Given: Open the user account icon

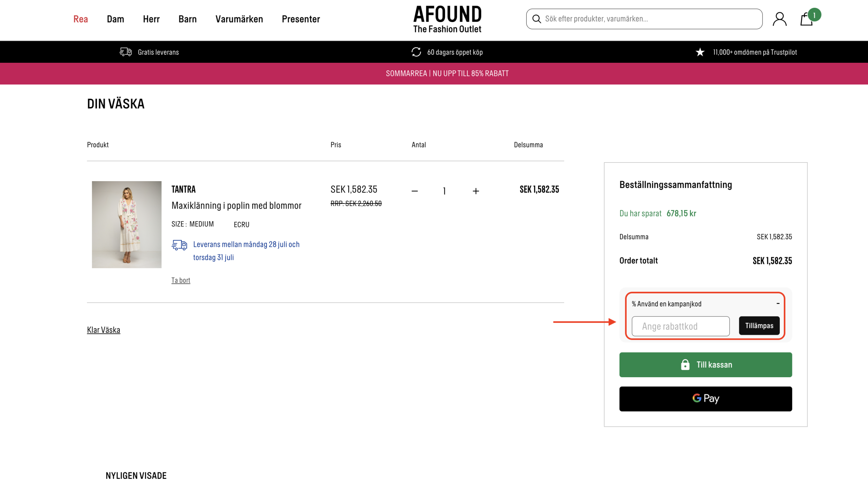Looking at the screenshot, I should (x=780, y=19).
